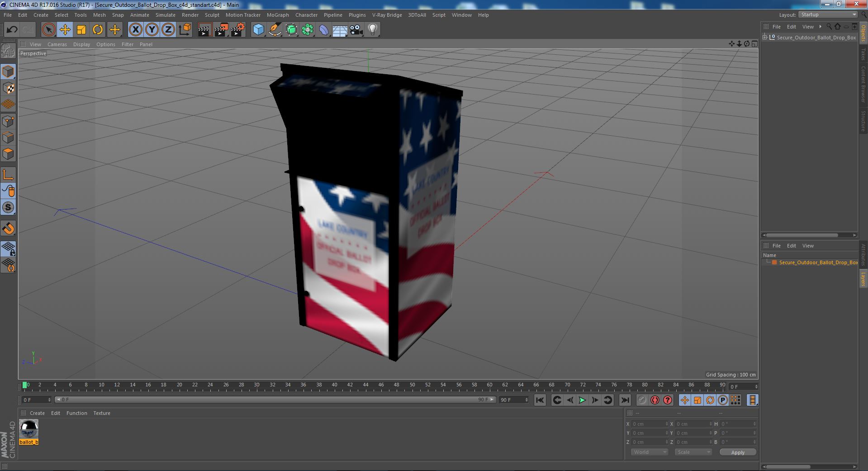Add a Camera object

pos(356,30)
